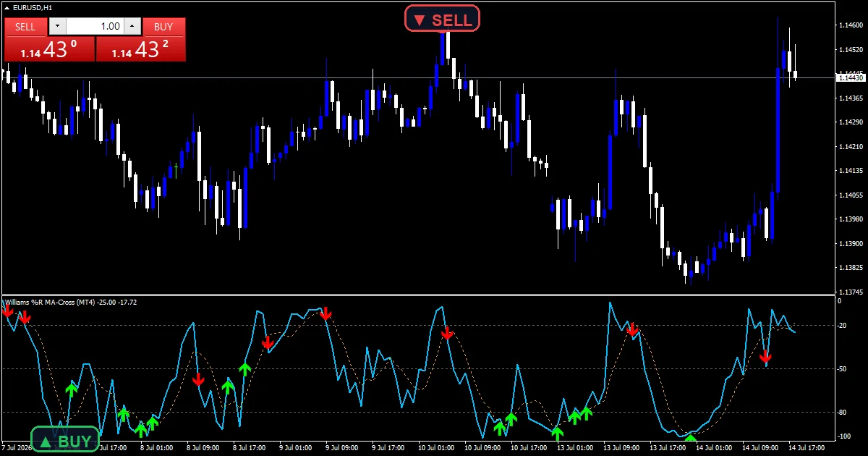Select the green BUY signal label
This screenshot has width=868, height=456.
pos(65,441)
